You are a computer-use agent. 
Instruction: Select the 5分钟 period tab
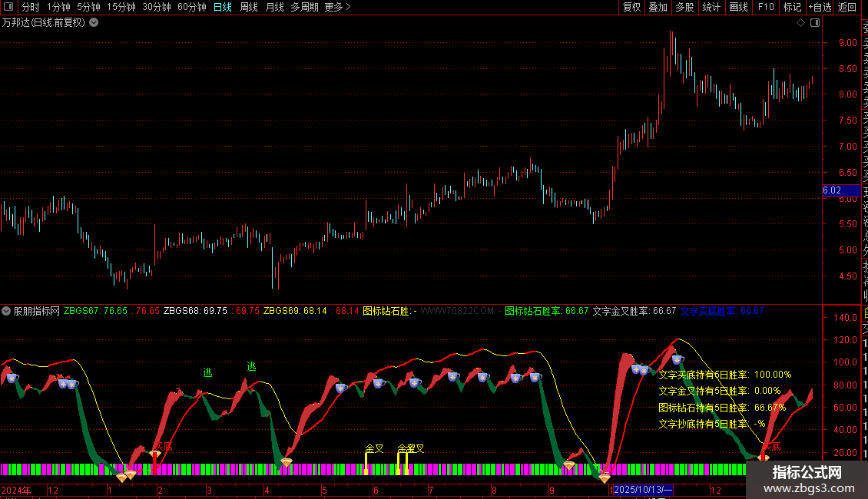[88, 7]
